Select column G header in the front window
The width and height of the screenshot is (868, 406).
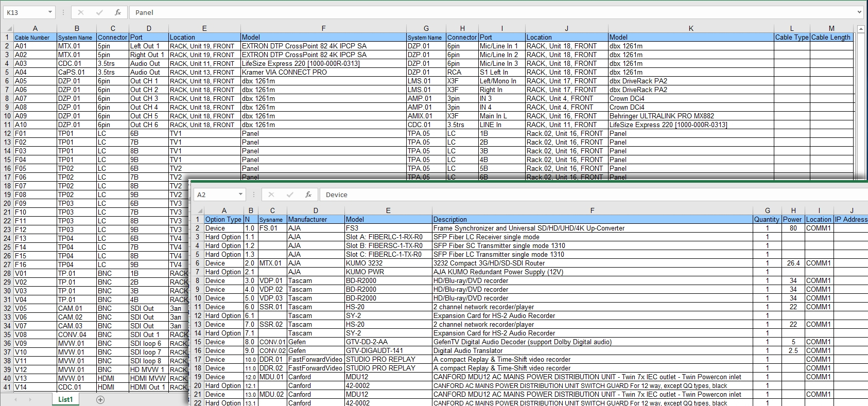[x=767, y=210]
